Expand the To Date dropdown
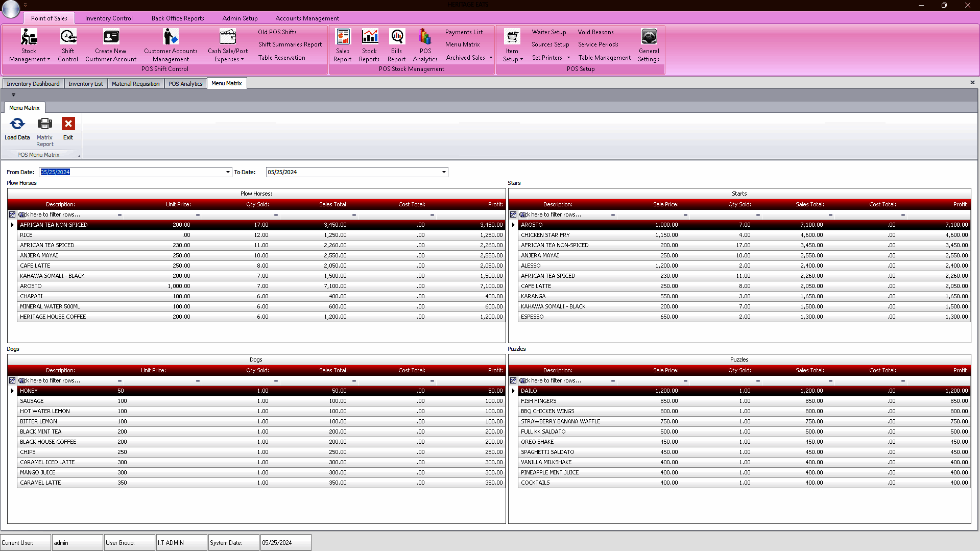 click(444, 172)
